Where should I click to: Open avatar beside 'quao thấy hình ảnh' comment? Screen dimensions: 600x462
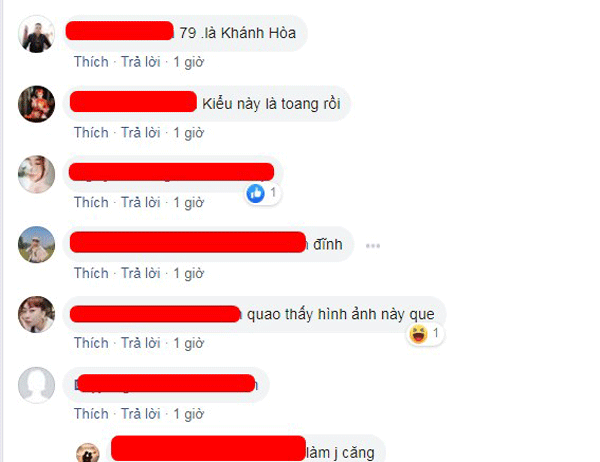36,314
